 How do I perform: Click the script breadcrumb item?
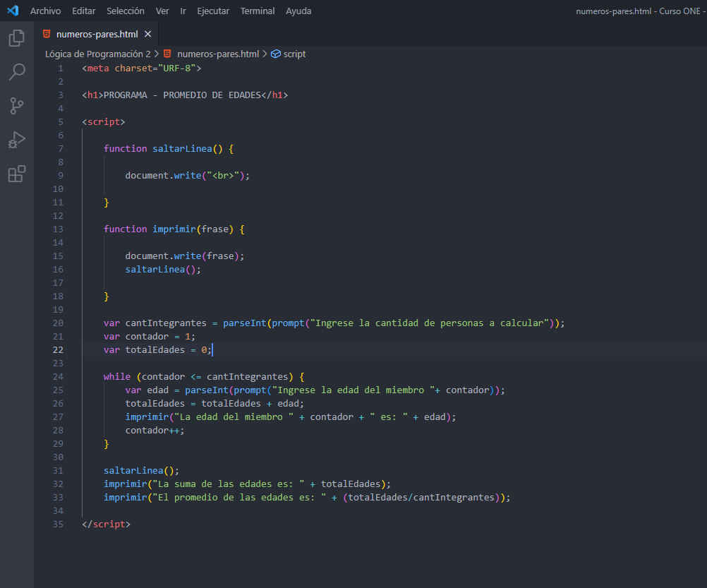294,54
